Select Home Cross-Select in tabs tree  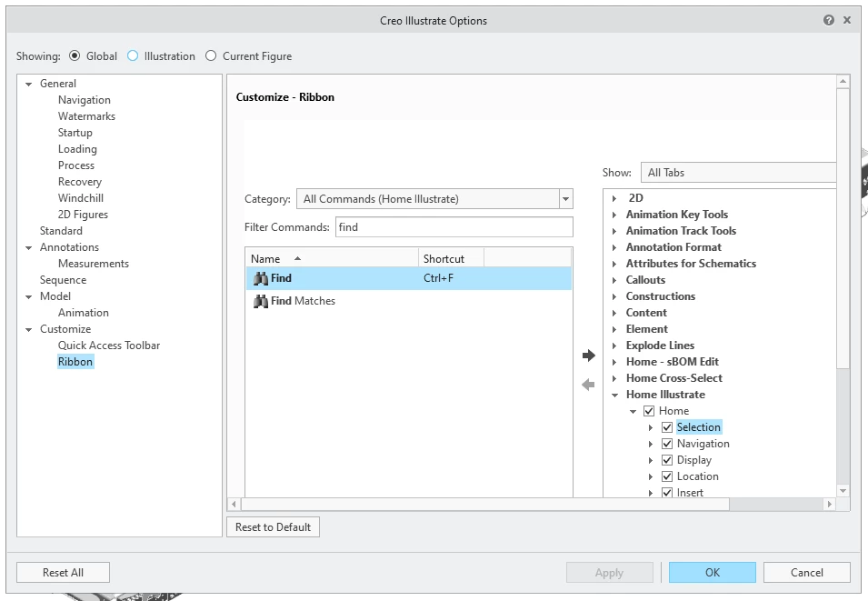click(x=673, y=377)
